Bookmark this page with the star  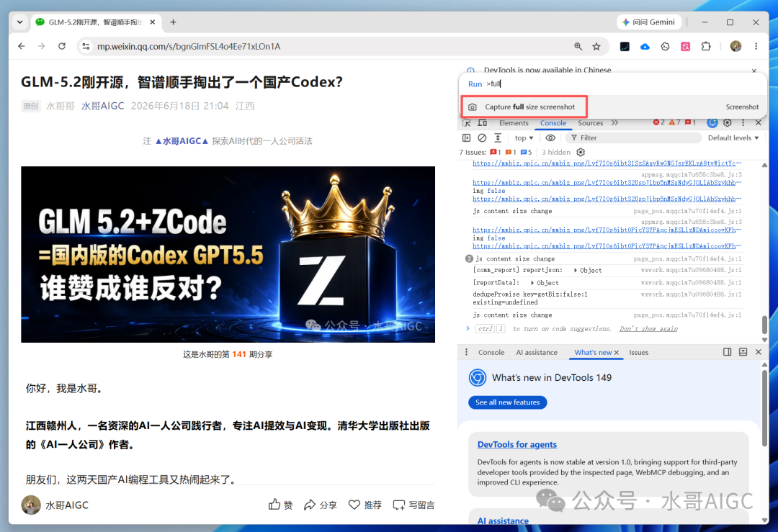pos(596,46)
